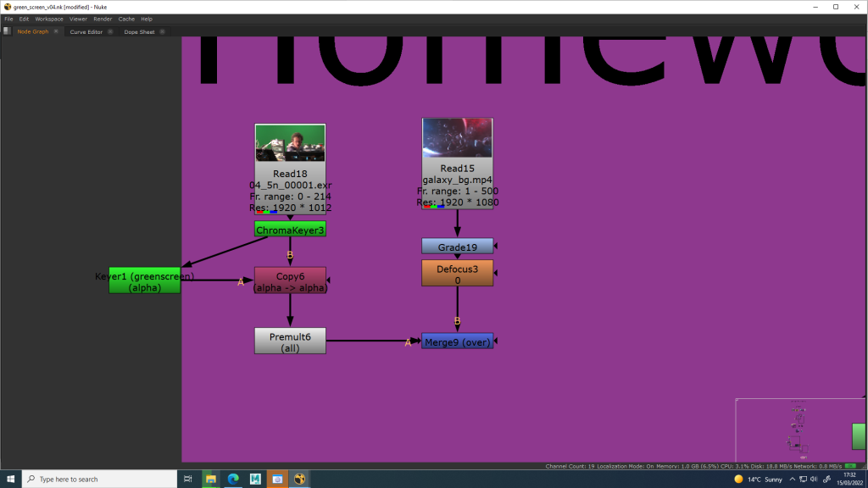Select the Keyer1 (greenscreen) node
The height and width of the screenshot is (488, 868).
pyautogui.click(x=144, y=281)
